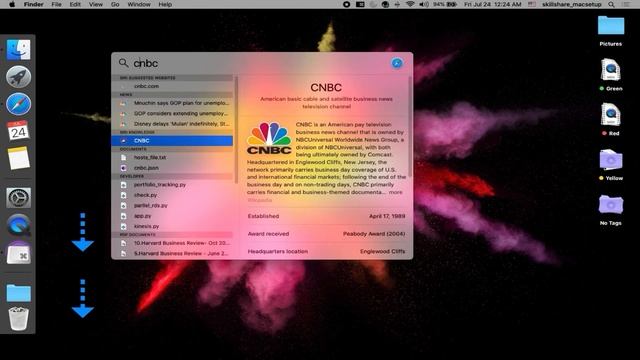
Task: Select the cnbc.com suggested website result
Action: click(172, 86)
